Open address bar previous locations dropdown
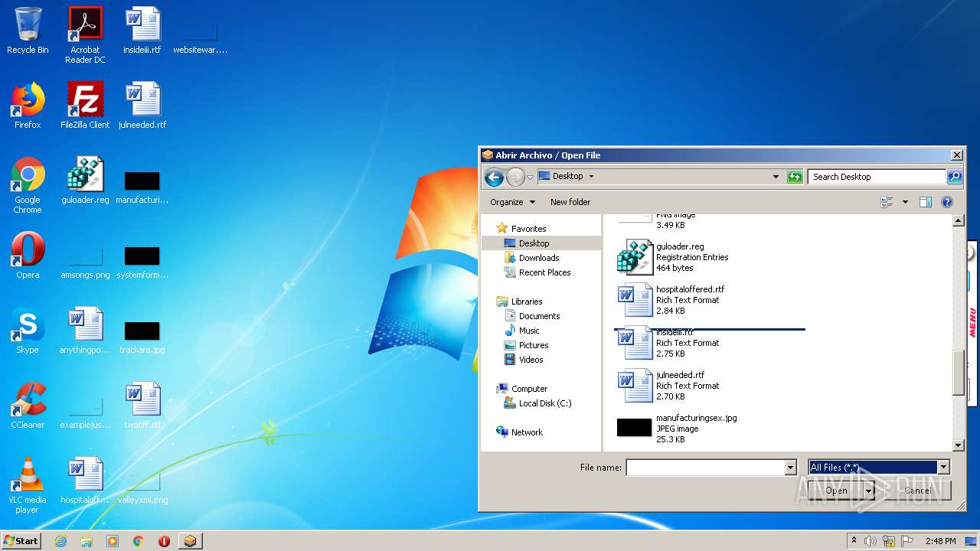The image size is (980, 551). 776,177
